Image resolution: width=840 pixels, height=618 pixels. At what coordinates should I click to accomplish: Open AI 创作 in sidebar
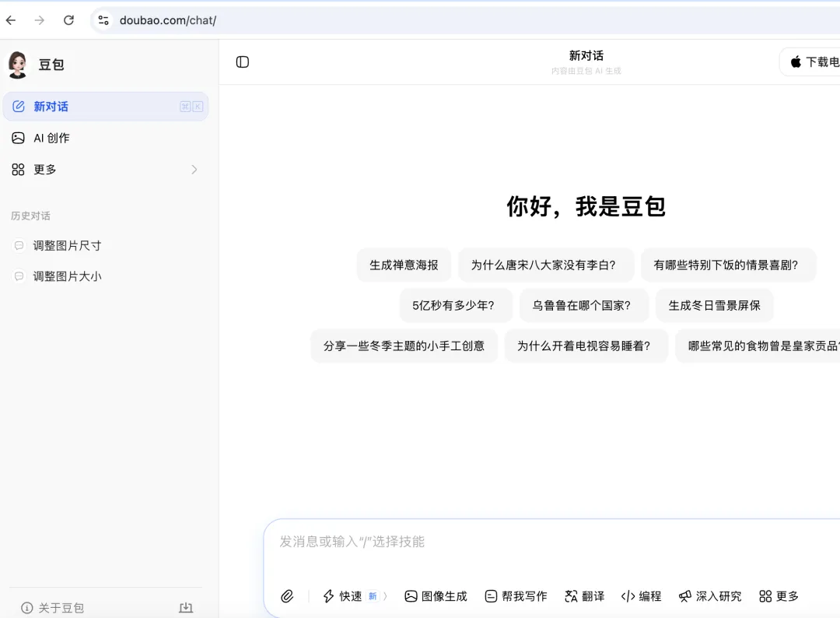pos(106,138)
